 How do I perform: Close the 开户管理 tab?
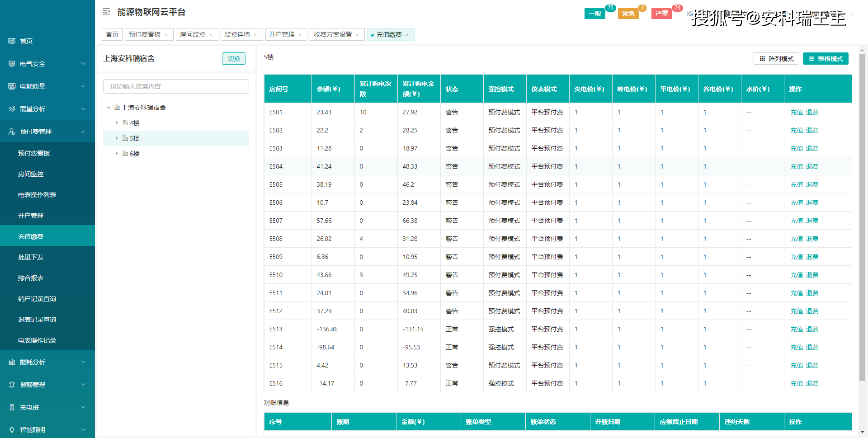tap(300, 35)
